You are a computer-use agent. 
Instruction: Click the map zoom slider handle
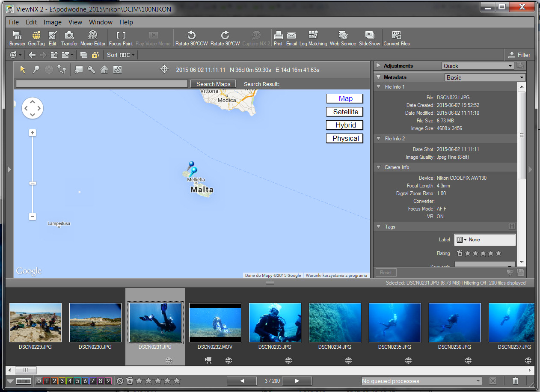32,183
